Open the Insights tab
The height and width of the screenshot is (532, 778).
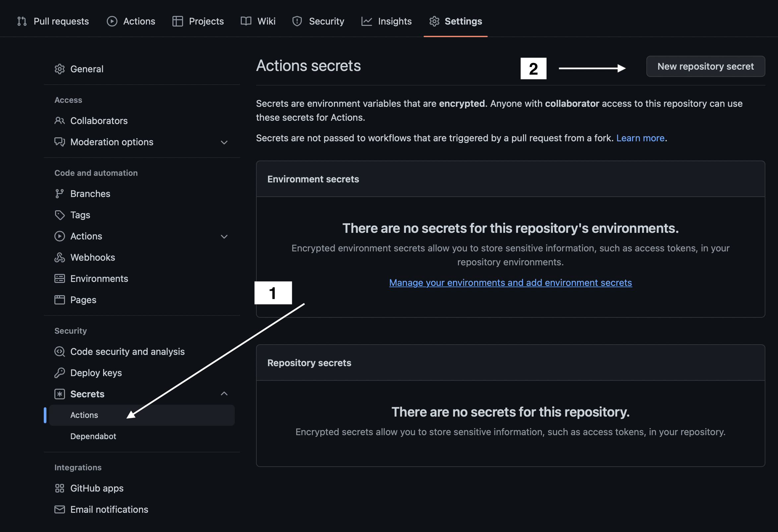[387, 22]
